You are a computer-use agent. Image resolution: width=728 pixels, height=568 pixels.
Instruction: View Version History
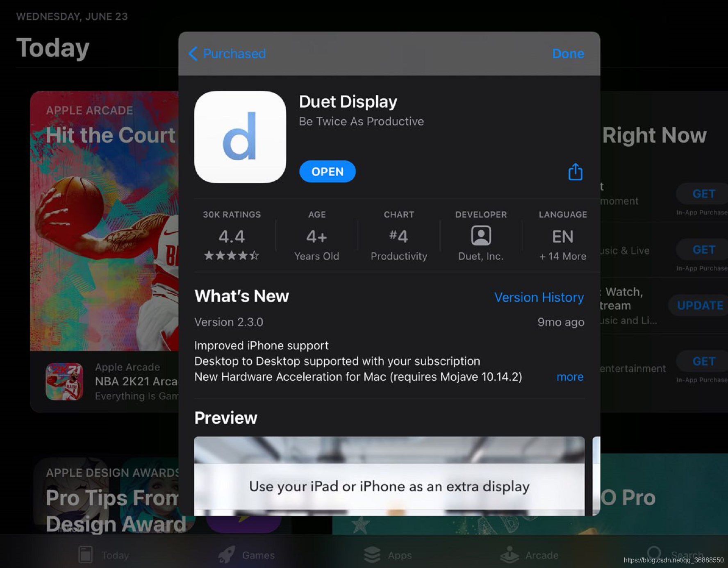[539, 297]
